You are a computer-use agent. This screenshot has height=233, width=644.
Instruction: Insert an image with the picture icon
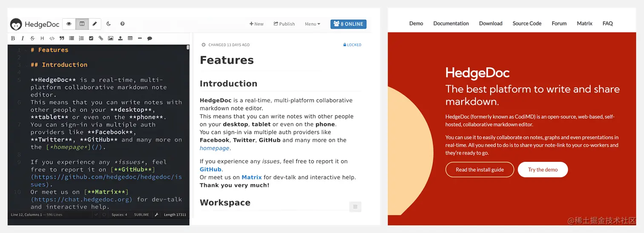point(111,38)
